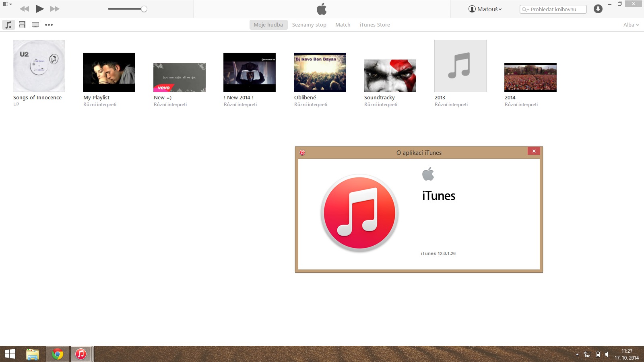Switch to the Movies library icon
Image resolution: width=644 pixels, height=362 pixels.
pos(22,25)
